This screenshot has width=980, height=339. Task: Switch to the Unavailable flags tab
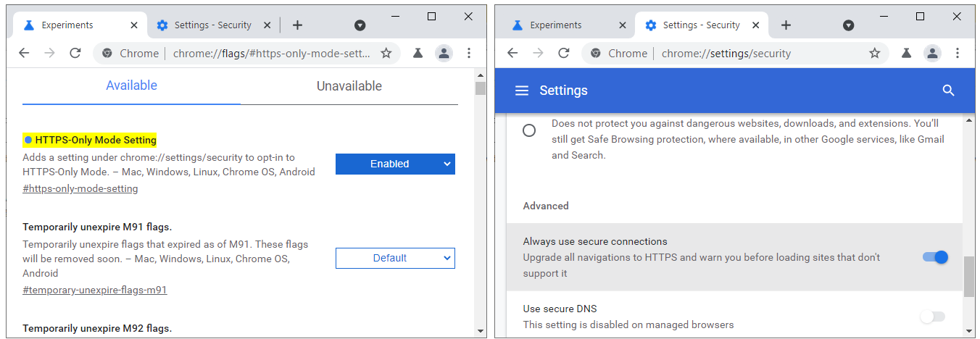(349, 86)
